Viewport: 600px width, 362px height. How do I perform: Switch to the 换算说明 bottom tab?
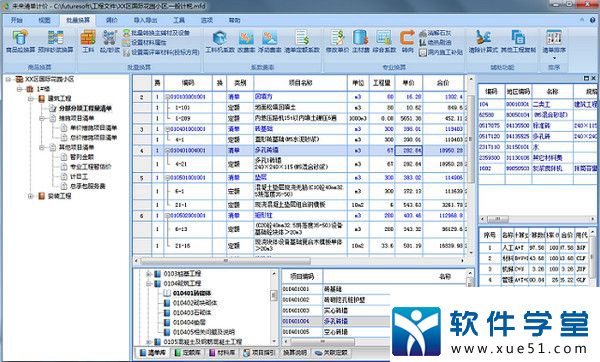pos(295,352)
